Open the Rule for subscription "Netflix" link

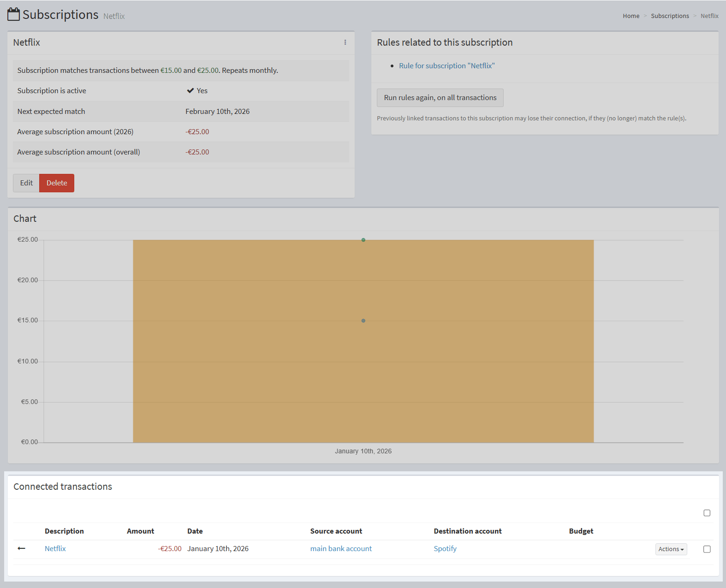(446, 66)
